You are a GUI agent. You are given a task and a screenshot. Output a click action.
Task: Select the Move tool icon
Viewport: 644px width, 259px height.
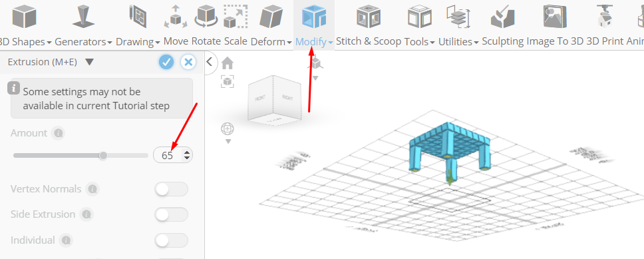click(176, 17)
